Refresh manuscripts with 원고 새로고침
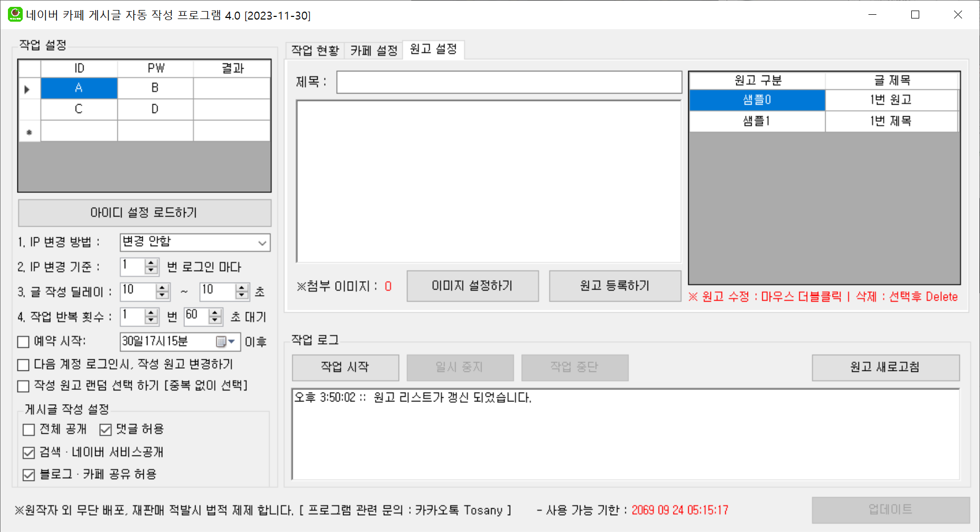 (x=885, y=367)
